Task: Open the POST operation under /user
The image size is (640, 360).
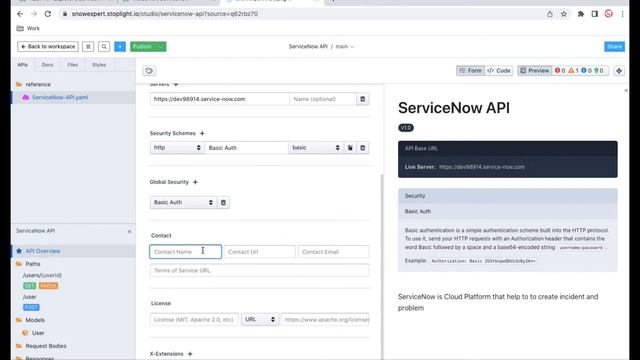Action: tap(31, 307)
